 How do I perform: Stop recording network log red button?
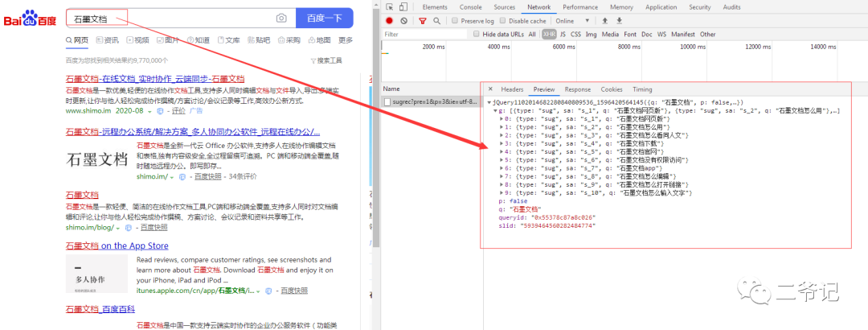coord(389,20)
